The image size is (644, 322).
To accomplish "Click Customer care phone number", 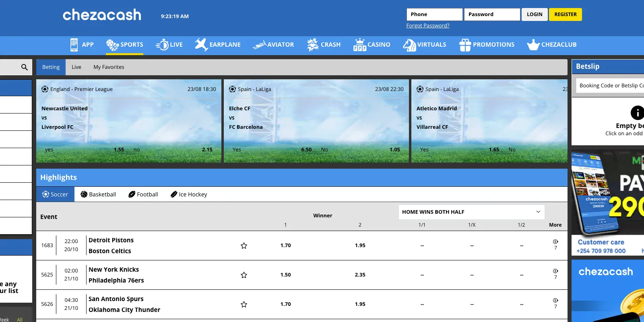I will (601, 251).
